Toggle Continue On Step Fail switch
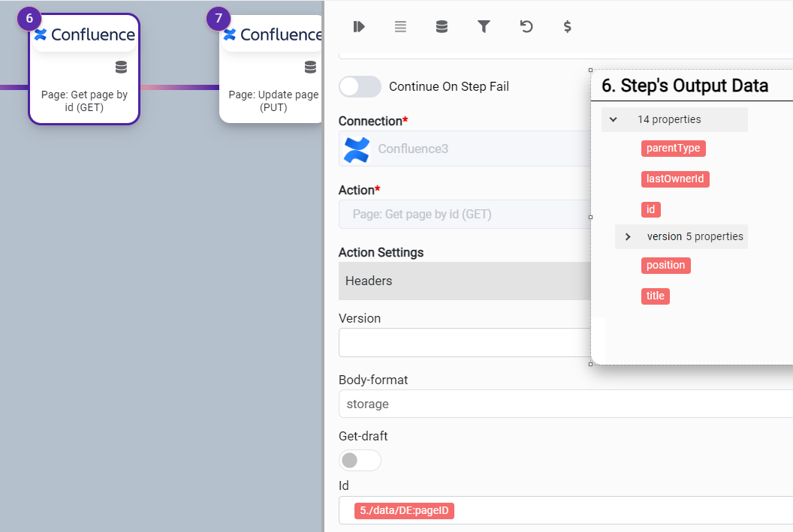The image size is (793, 532). pyautogui.click(x=360, y=86)
